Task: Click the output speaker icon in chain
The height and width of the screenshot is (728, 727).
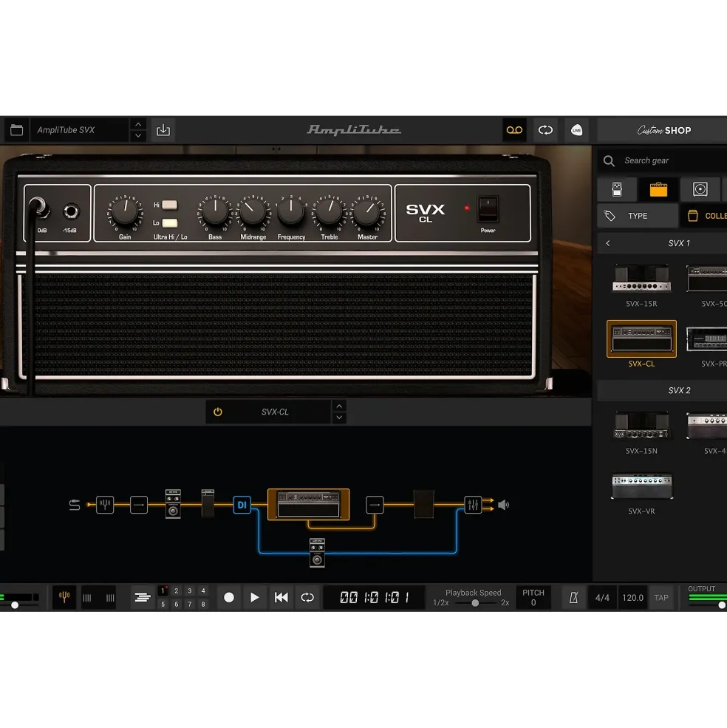Action: pyautogui.click(x=503, y=505)
